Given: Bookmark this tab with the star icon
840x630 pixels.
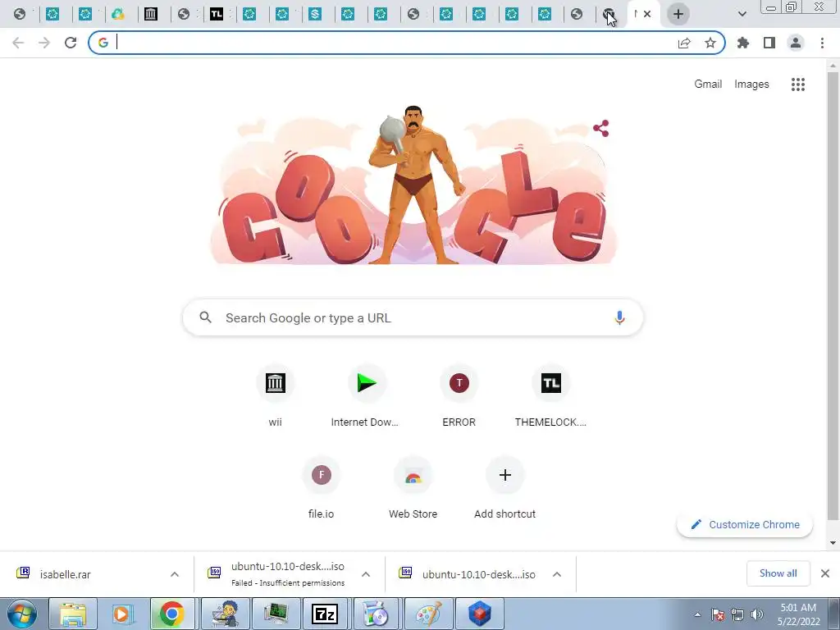Looking at the screenshot, I should [x=710, y=43].
